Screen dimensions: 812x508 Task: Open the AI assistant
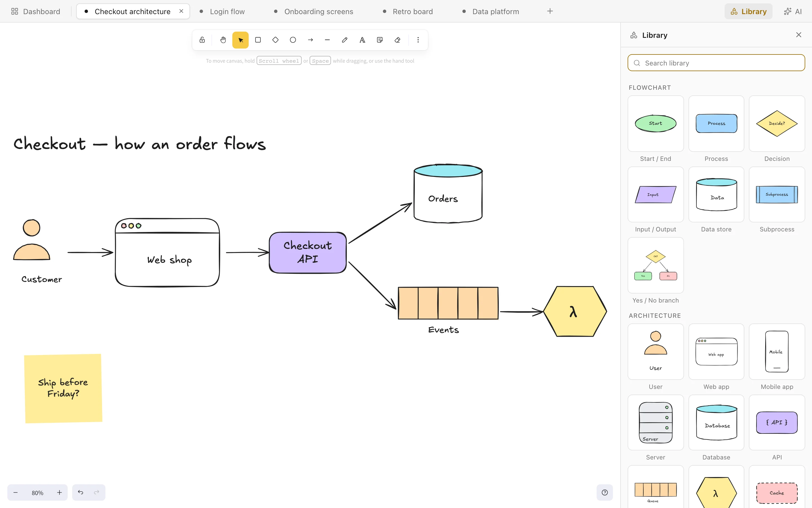(x=793, y=11)
